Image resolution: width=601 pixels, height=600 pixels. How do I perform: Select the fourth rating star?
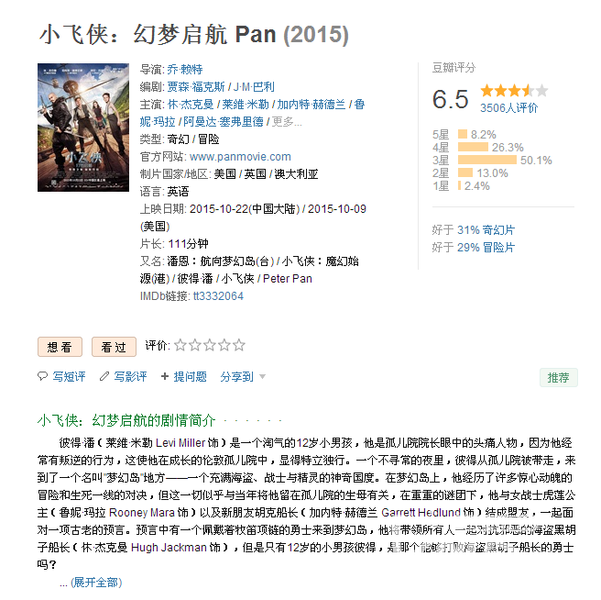click(x=224, y=345)
